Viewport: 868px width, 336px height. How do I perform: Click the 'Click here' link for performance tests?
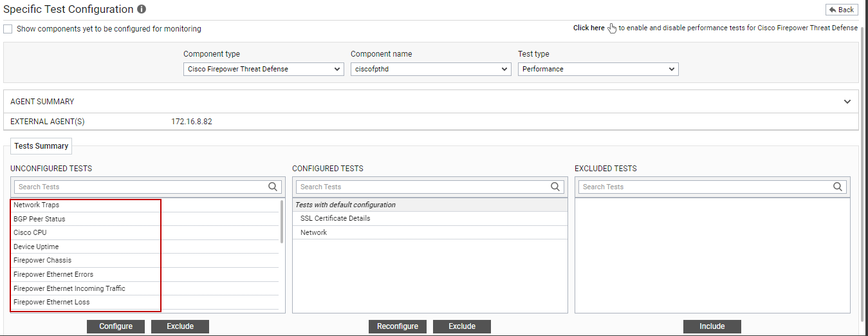589,28
